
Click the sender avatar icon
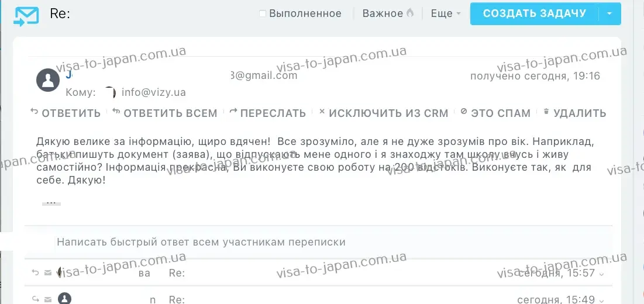click(x=48, y=80)
